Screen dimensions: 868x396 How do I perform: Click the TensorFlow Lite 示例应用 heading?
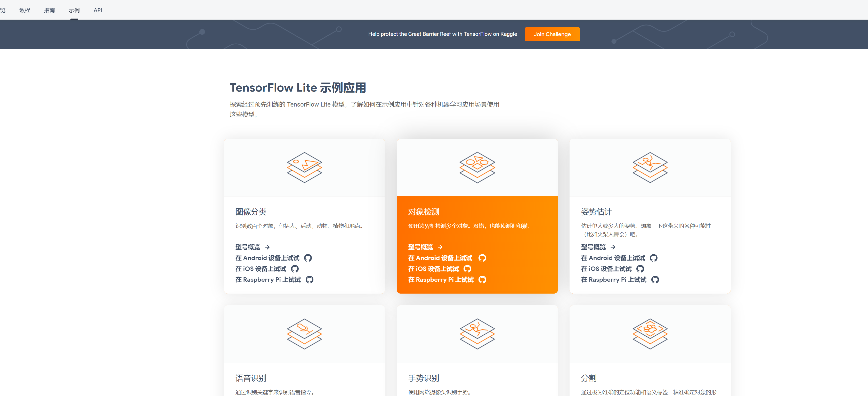[x=298, y=88]
